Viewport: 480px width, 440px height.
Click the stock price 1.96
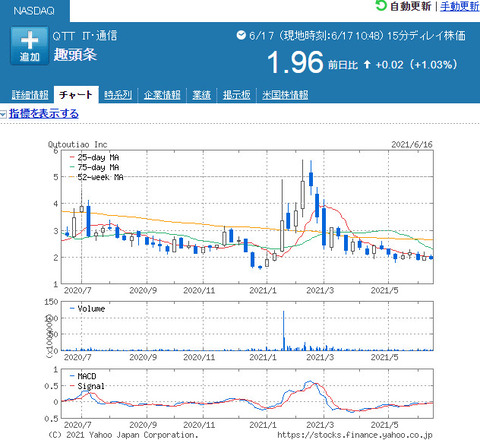295,62
